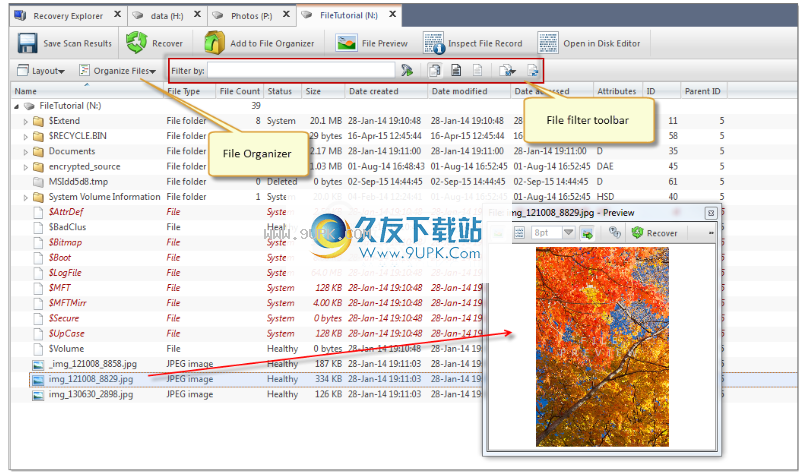Click the hex view icon in Preview window
Screen dimensions: 799x473
(519, 233)
